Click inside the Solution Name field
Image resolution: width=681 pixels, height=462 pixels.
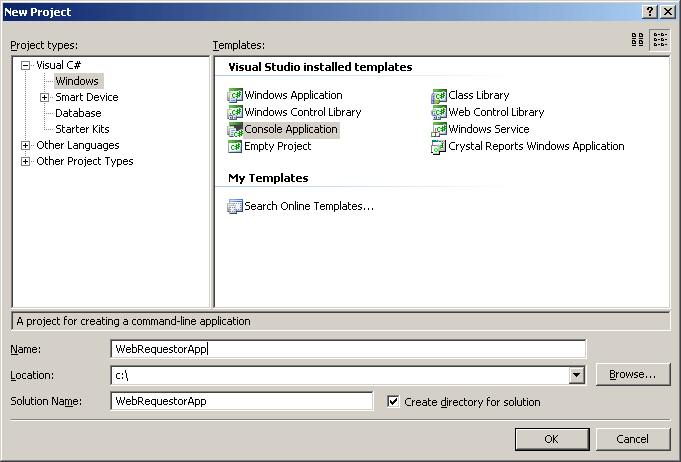(x=242, y=402)
